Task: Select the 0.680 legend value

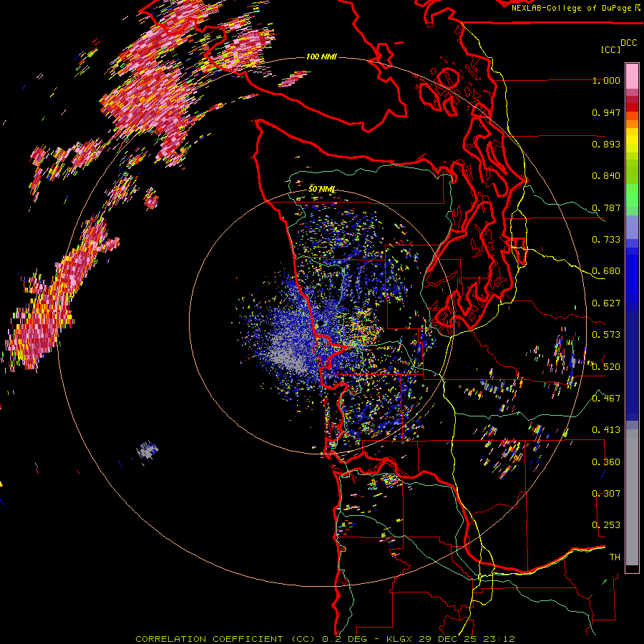Action: tap(606, 271)
